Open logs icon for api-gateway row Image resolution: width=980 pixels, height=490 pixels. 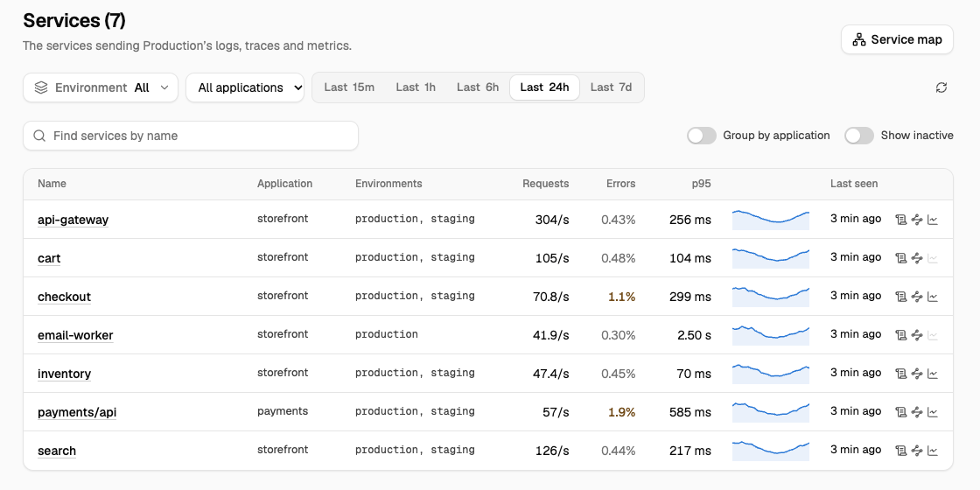point(900,220)
